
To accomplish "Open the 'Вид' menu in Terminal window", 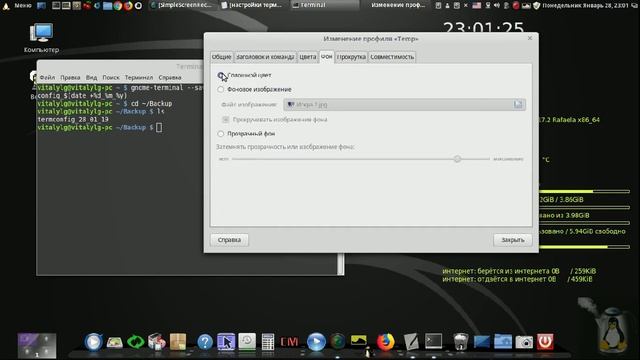I will click(91, 77).
